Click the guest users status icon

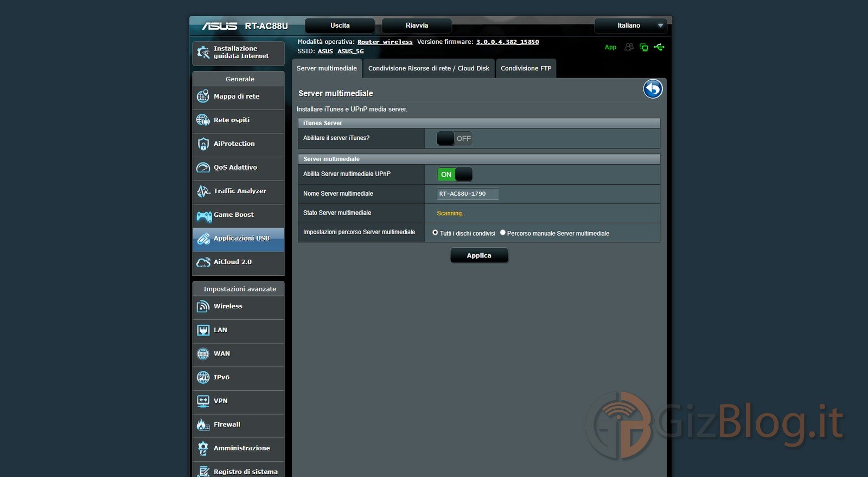coord(629,47)
